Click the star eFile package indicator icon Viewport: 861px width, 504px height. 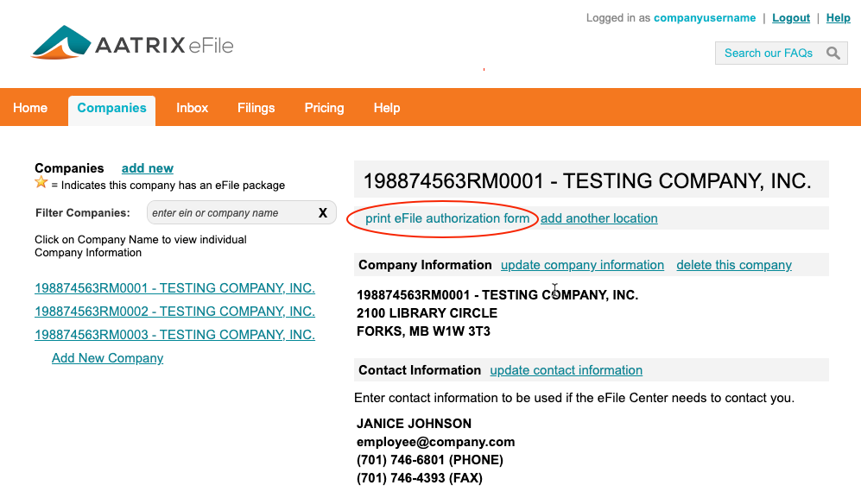41,185
